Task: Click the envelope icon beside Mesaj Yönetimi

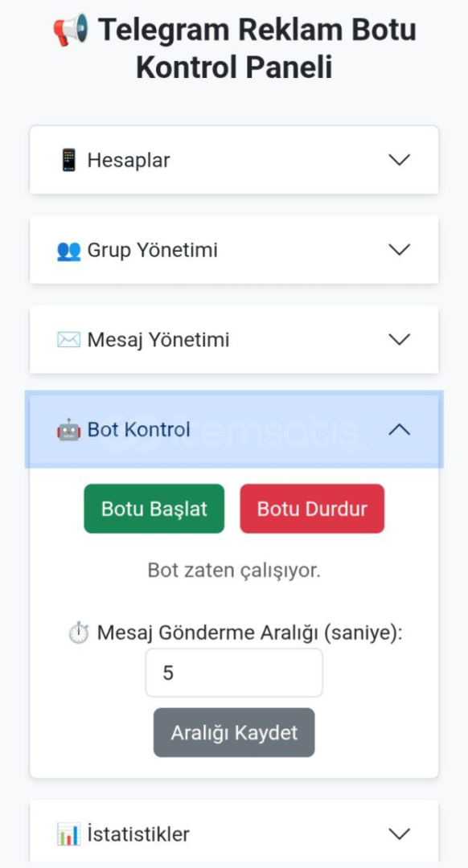Action: [x=68, y=340]
